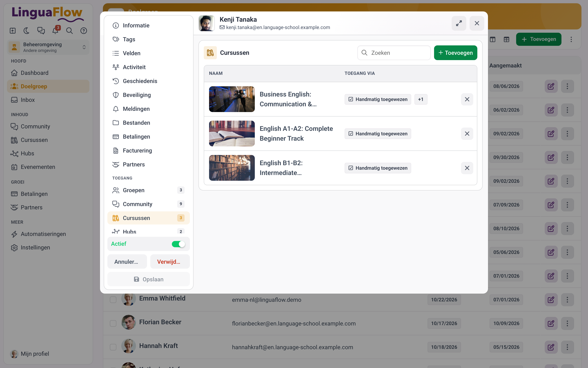Open Automatiseringen in sidebar
The image size is (588, 368).
coord(48,234)
